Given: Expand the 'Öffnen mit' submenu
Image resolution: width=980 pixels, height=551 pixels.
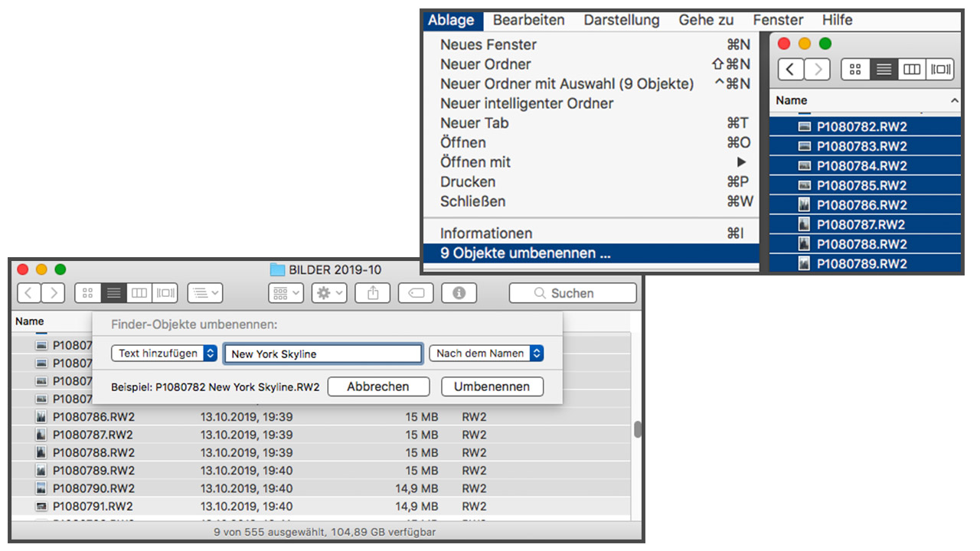Looking at the screenshot, I should click(x=475, y=162).
